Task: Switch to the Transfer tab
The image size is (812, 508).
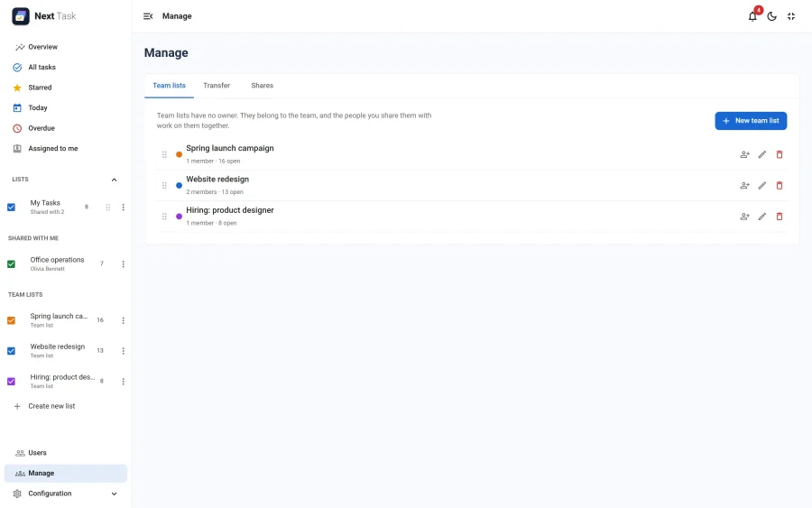Action: coord(217,86)
